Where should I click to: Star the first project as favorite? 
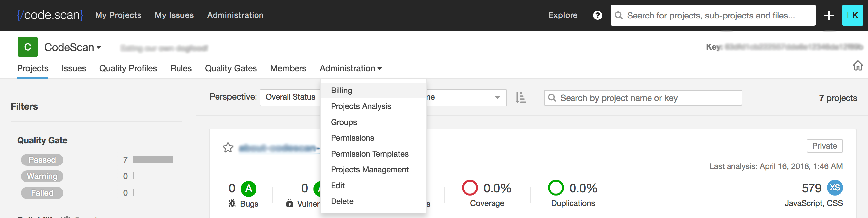pyautogui.click(x=228, y=147)
